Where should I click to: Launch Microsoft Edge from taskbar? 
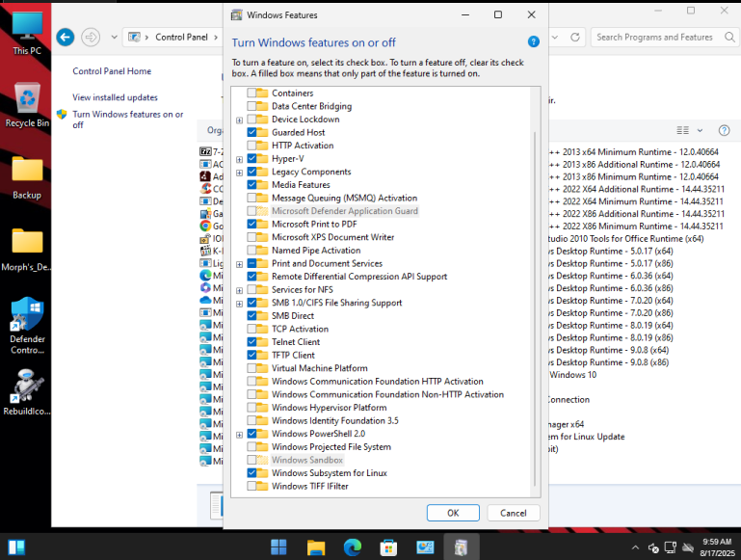[352, 547]
